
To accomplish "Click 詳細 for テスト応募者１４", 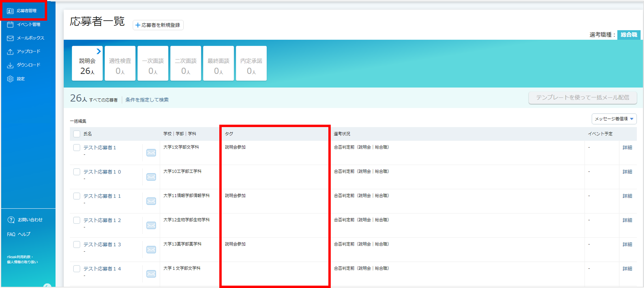I will pyautogui.click(x=627, y=269).
